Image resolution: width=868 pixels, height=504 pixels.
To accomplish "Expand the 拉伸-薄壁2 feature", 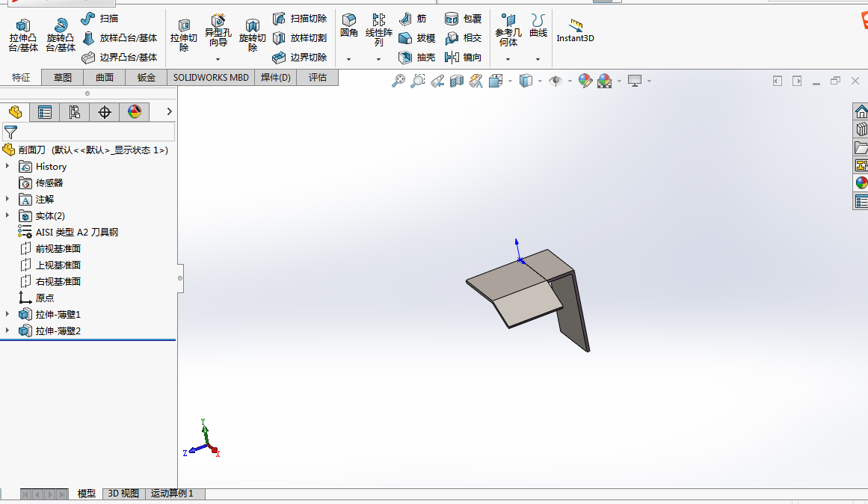I will (x=7, y=331).
